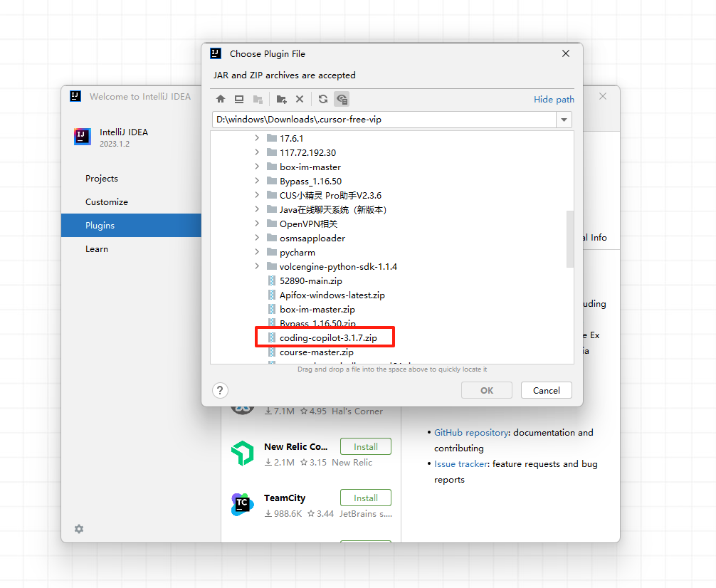
Task: Install the New Relic plugin
Action: pyautogui.click(x=366, y=446)
